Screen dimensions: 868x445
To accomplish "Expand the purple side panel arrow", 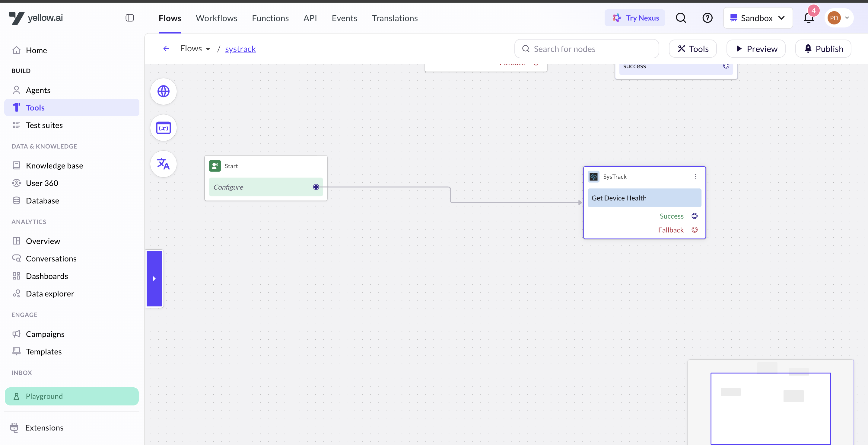I will tap(155, 278).
